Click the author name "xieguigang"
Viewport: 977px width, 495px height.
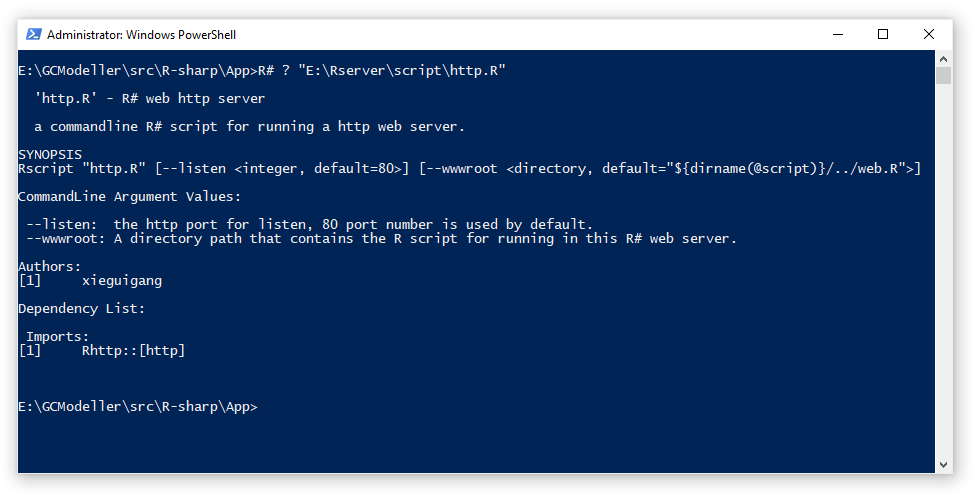121,281
